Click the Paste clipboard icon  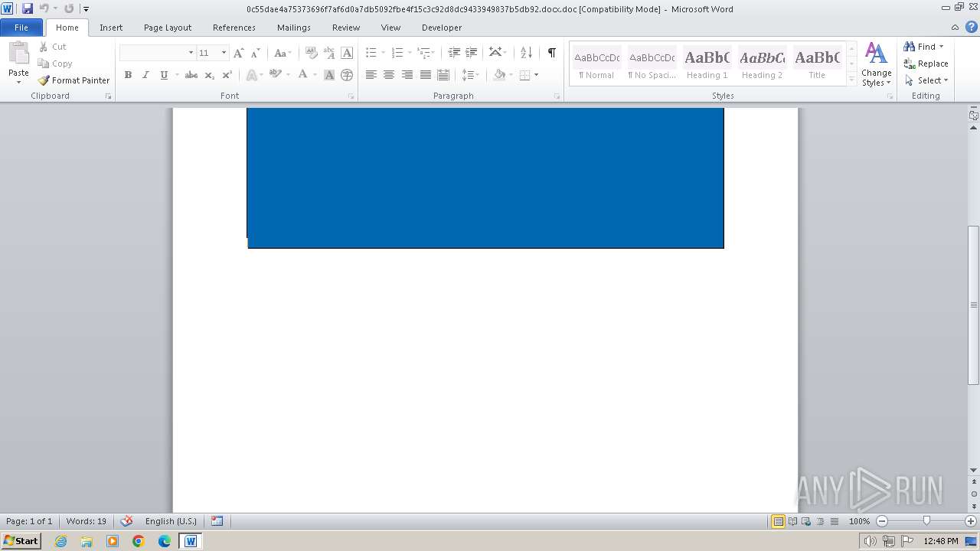[18, 54]
